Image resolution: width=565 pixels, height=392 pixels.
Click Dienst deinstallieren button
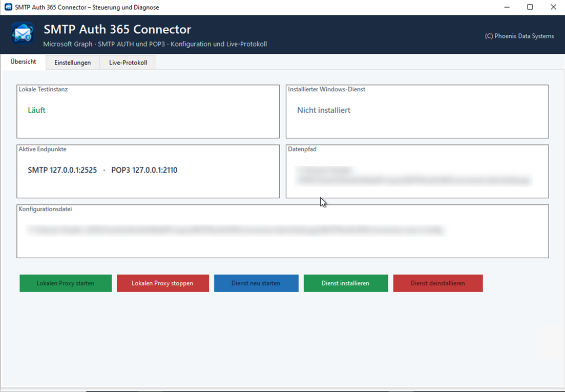click(438, 283)
